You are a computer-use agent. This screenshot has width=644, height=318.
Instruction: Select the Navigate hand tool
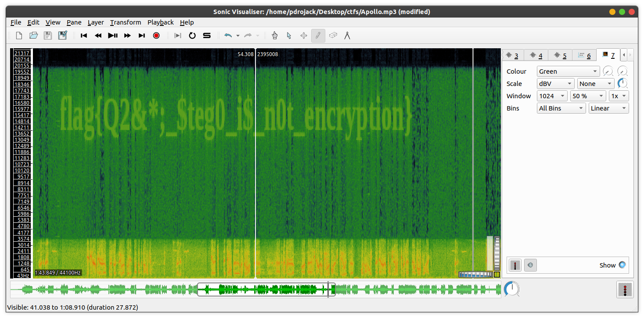click(275, 36)
